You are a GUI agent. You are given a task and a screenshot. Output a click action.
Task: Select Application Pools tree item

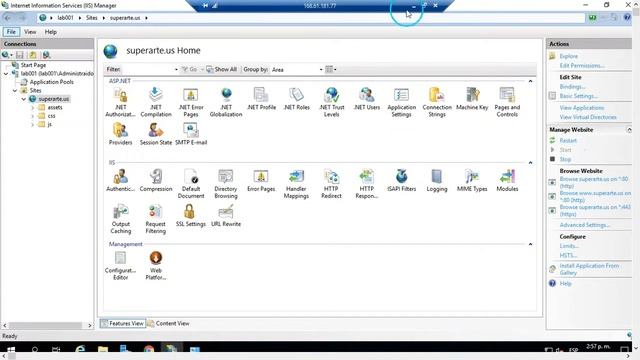click(x=51, y=82)
